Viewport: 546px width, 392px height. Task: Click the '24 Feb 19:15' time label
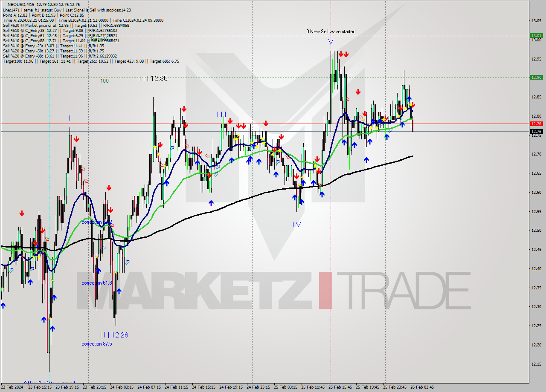[231, 387]
